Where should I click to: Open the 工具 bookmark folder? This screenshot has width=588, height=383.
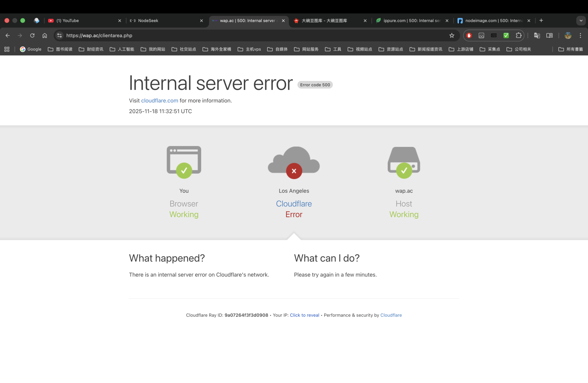[333, 49]
